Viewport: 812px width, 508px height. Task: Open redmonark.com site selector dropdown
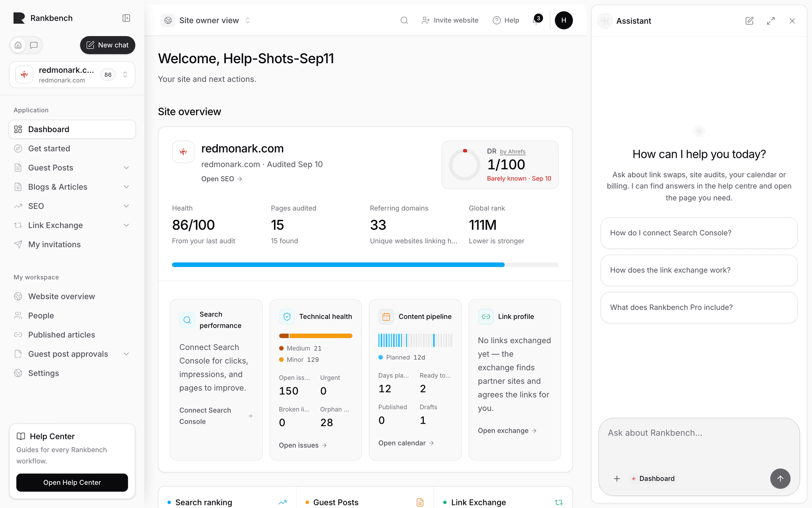[x=72, y=75]
